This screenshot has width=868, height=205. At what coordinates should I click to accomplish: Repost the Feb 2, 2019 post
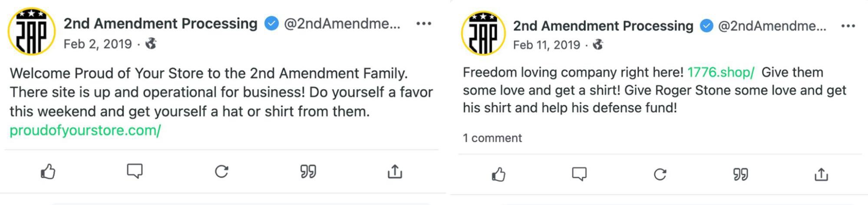click(x=221, y=171)
